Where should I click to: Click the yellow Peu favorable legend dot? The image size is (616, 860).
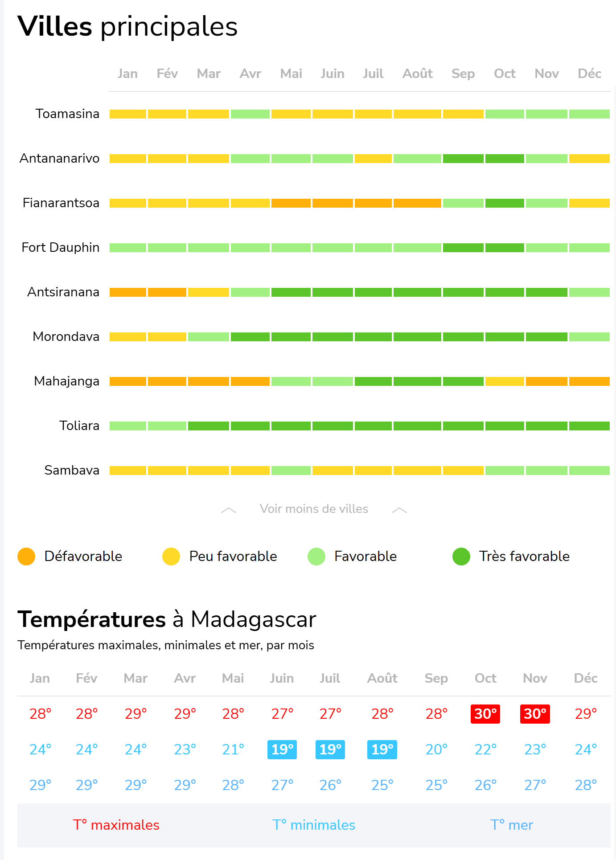[x=171, y=557]
